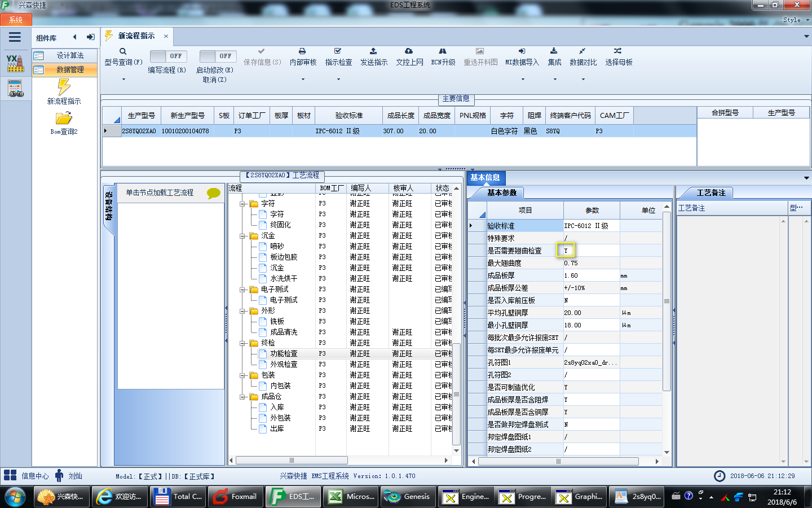This screenshot has height=508, width=812.
Task: Click the 刘灿 user icon in status bar
Action: [x=59, y=475]
